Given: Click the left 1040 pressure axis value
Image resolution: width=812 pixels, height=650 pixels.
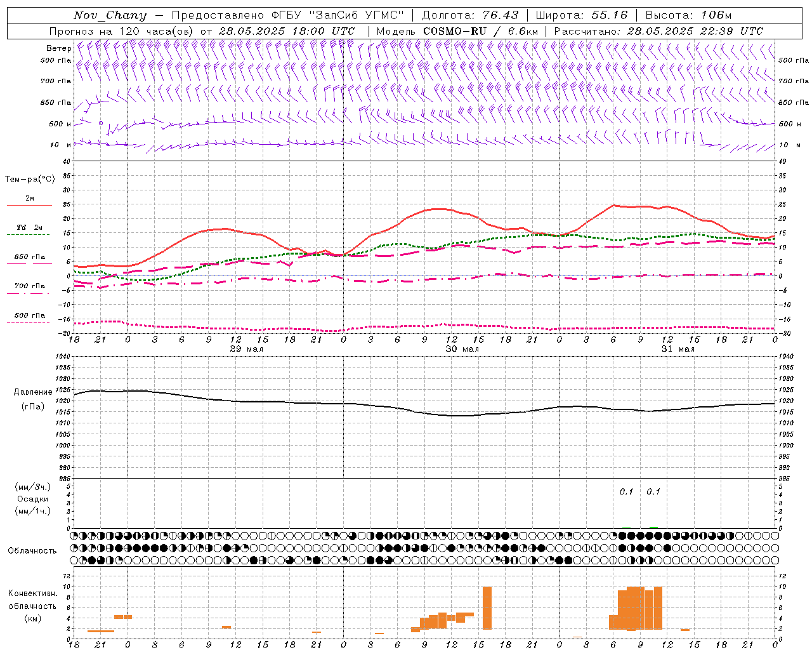Looking at the screenshot, I should coord(62,356).
